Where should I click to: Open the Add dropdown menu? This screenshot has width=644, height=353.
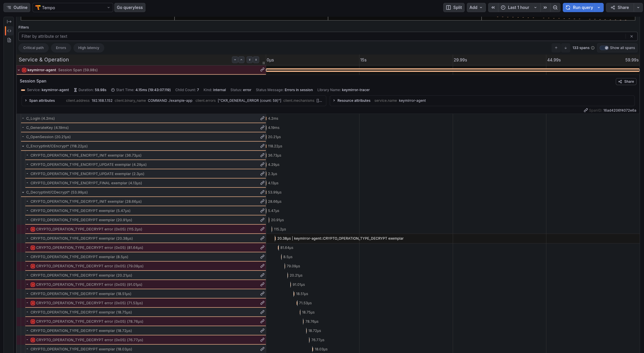coord(476,7)
